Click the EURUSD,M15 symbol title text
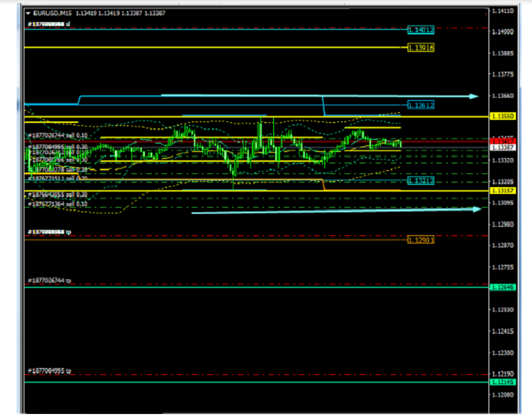Screen dimensions: 532x420 coord(52,13)
